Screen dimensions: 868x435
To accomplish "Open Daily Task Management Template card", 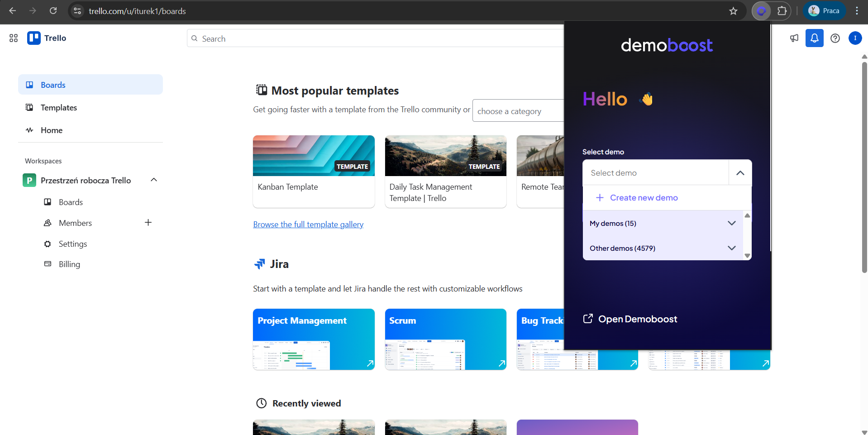I will pyautogui.click(x=445, y=172).
